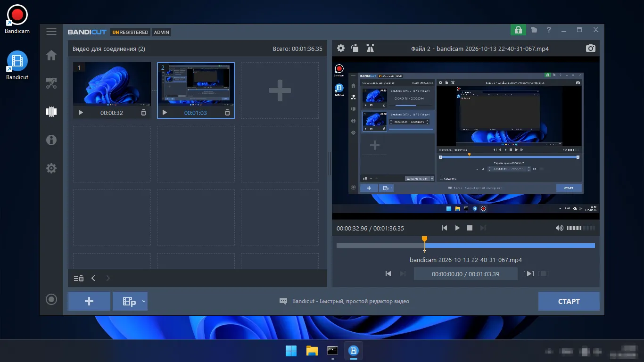Open the Bandicut hamburger menu
Viewport: 644px width, 362px height.
coord(51,32)
